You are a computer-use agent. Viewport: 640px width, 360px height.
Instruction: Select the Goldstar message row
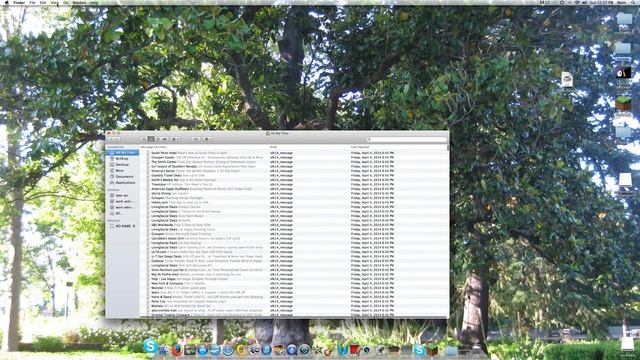(294, 261)
